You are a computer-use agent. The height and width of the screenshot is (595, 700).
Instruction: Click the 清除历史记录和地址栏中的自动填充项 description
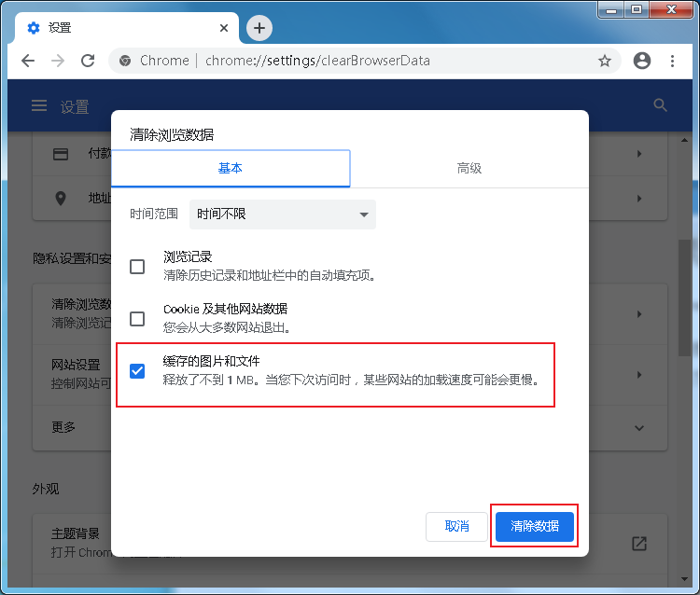pos(269,276)
